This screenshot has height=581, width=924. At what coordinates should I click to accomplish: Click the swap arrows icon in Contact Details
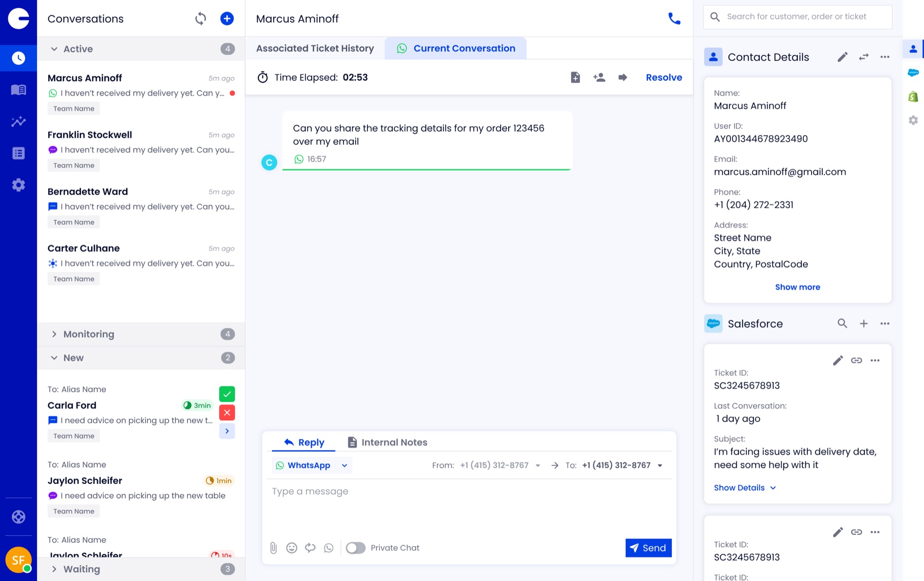(x=864, y=57)
